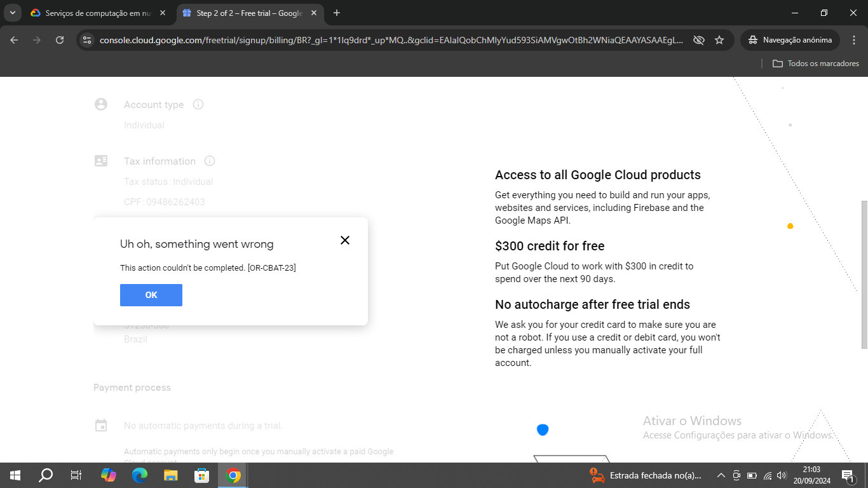
Task: Click the Brazil country text
Action: point(135,339)
